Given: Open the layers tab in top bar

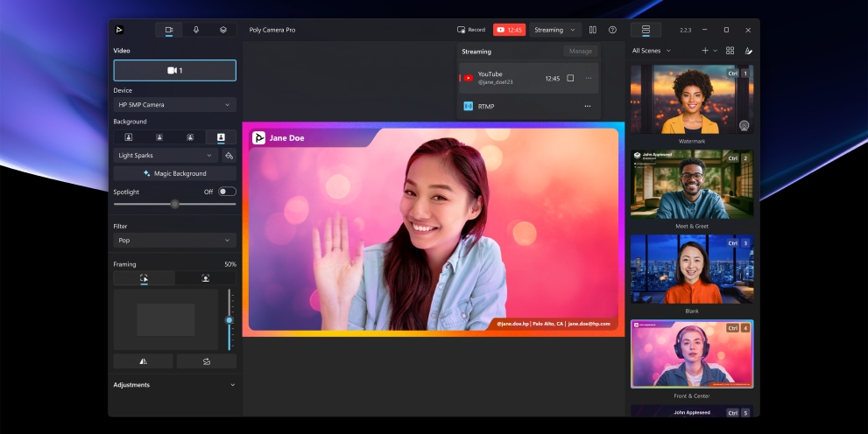Looking at the screenshot, I should [x=223, y=30].
